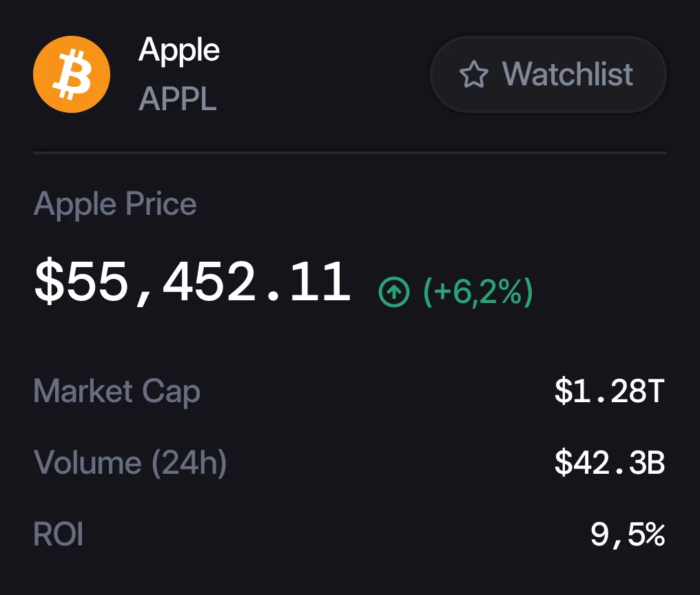The width and height of the screenshot is (700, 595).
Task: Click the Watchlist text label
Action: [568, 74]
